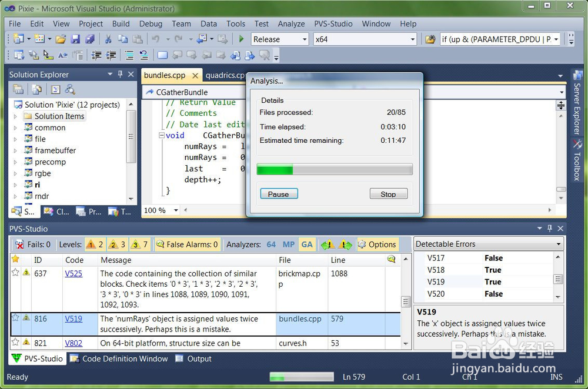
Task: Click the Open File folder icon
Action: (x=61, y=39)
